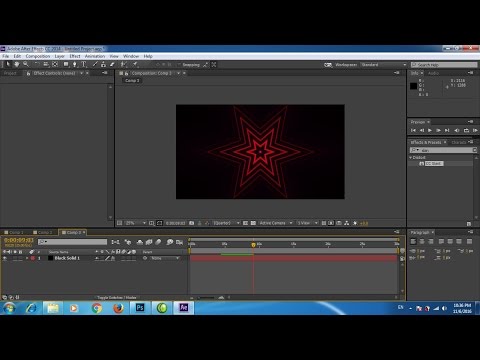Viewport: 480px width, 360px height.
Task: Select the Selection arrow tool
Action: click(x=8, y=64)
